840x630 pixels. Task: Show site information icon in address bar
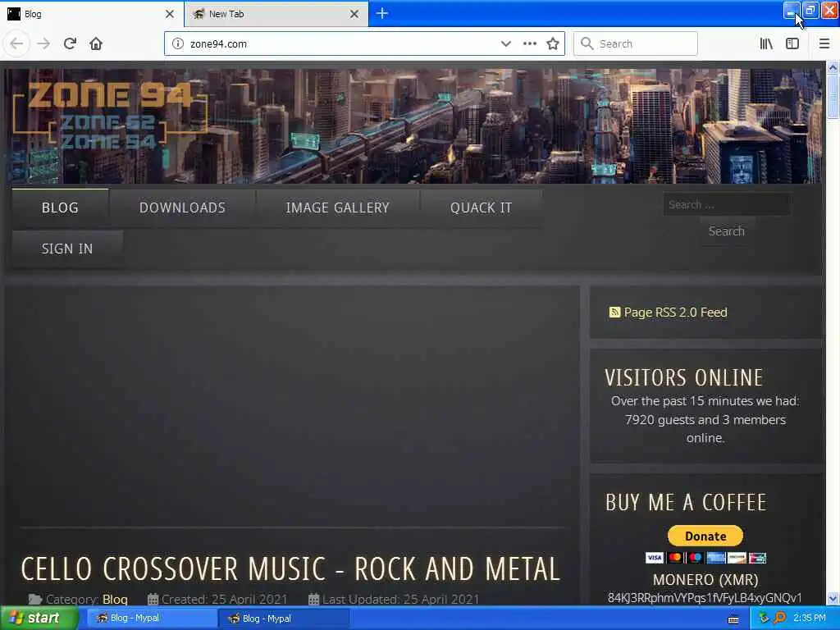(x=178, y=43)
